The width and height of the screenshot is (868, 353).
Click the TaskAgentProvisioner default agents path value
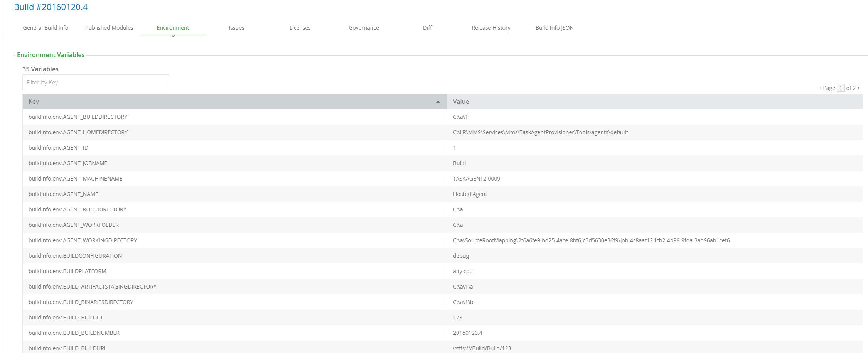(541, 132)
